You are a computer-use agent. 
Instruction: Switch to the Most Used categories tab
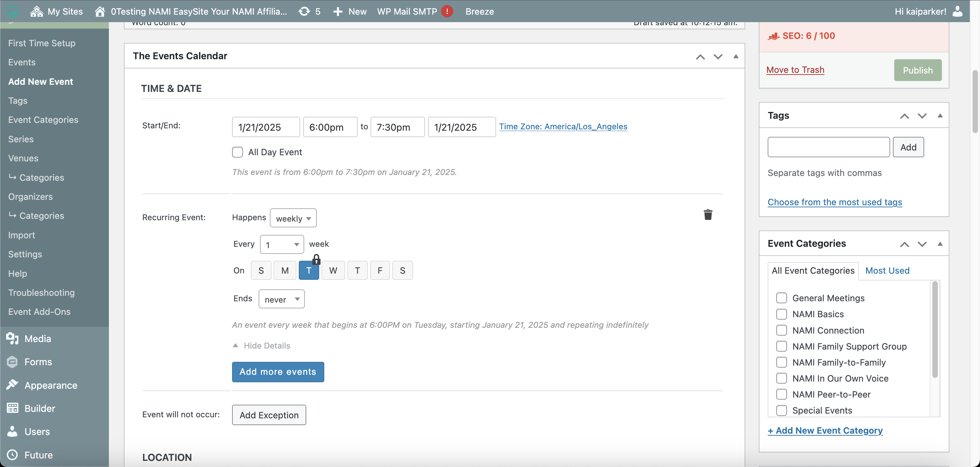point(887,271)
